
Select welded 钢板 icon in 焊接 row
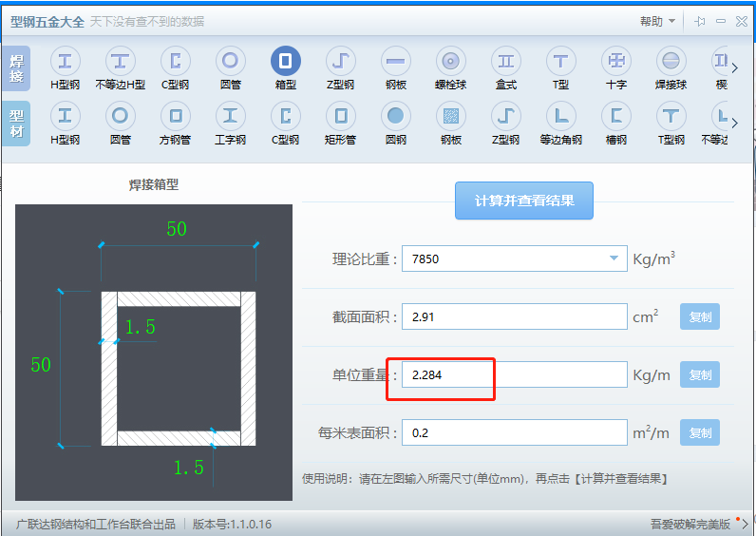click(x=396, y=62)
